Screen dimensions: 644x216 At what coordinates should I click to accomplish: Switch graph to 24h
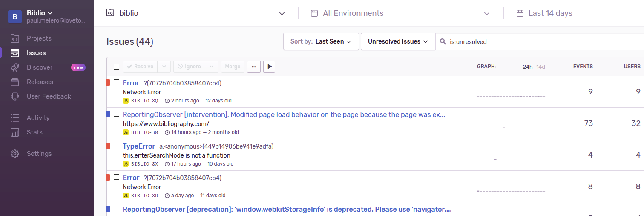click(528, 67)
